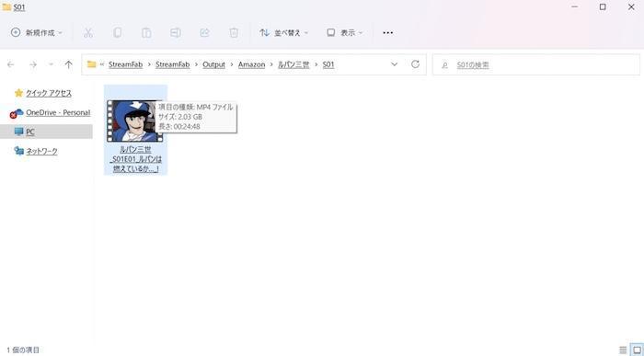The width and height of the screenshot is (644, 356).
Task: Click second StreamFab breadcrumb in address bar
Action: pos(173,64)
